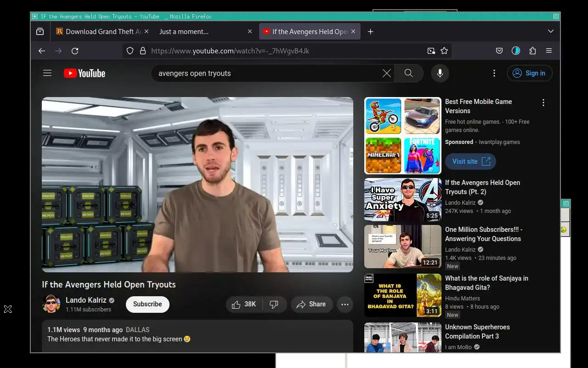
Task: Open a new browser tab
Action: pyautogui.click(x=371, y=31)
